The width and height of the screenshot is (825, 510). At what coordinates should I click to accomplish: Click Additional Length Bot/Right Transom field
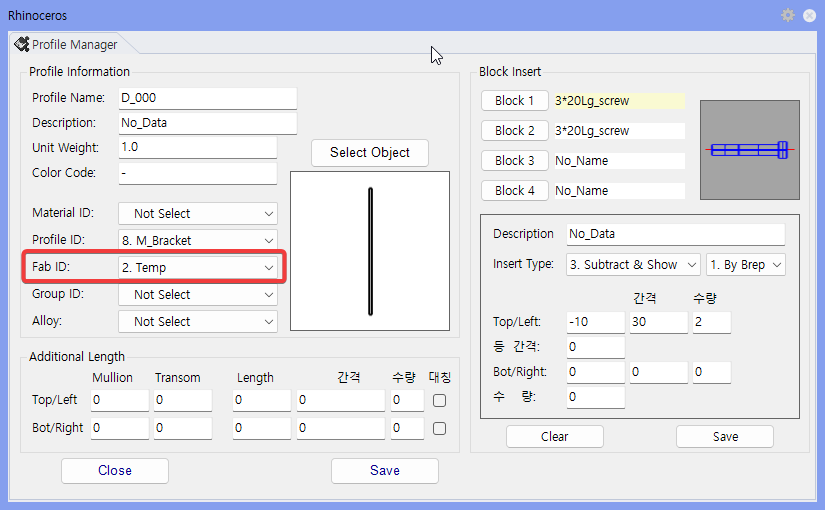(x=183, y=428)
